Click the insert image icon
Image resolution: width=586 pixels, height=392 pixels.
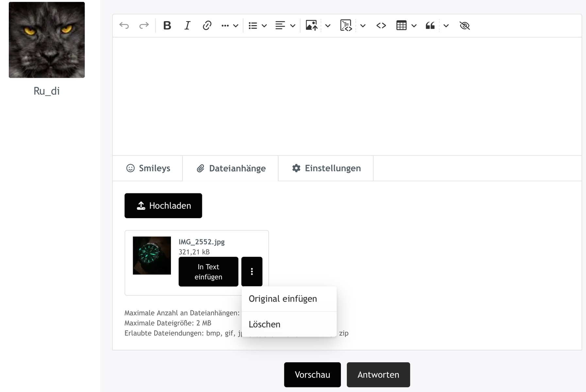pos(311,25)
